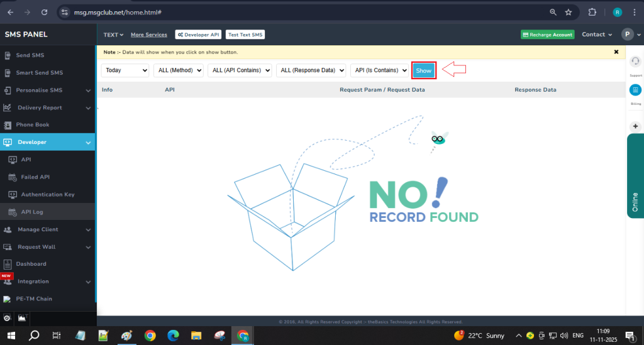Open the Online chat side tab
644x345 pixels.
[635, 202]
